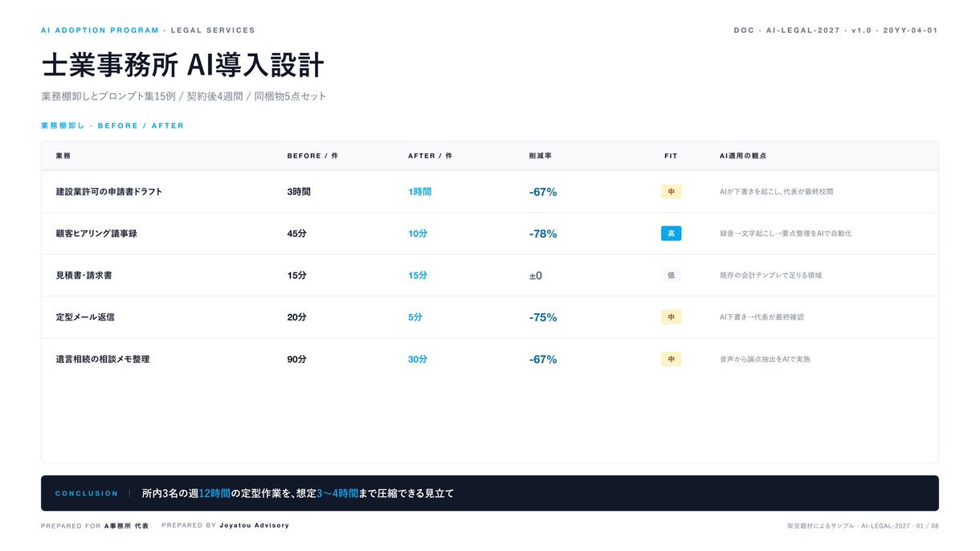This screenshot has height=551, width=980.
Task: Click the 5分 after value
Action: [415, 317]
